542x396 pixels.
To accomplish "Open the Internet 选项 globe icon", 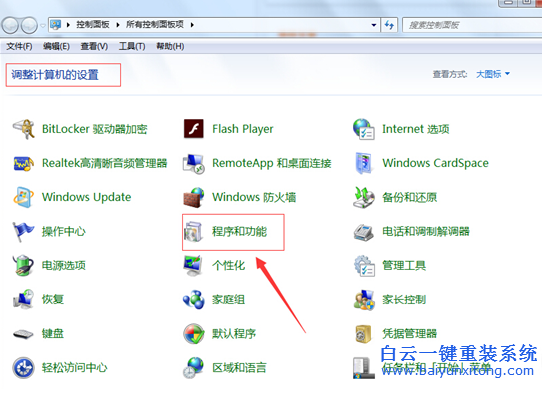I will tap(364, 129).
